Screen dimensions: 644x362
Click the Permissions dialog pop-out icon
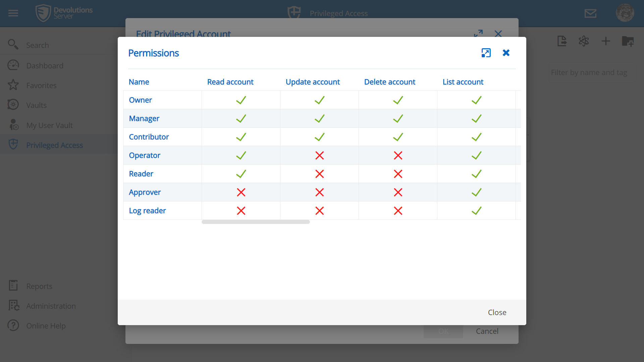click(x=486, y=53)
